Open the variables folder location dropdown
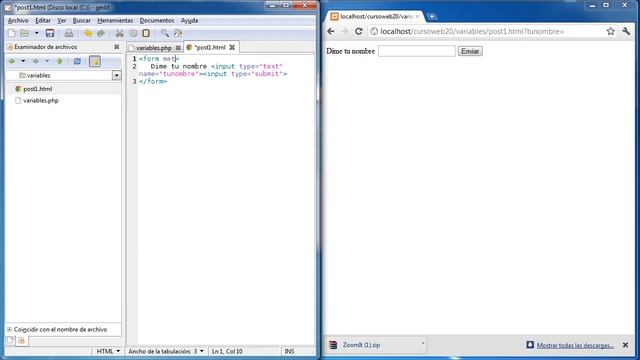 click(x=116, y=76)
